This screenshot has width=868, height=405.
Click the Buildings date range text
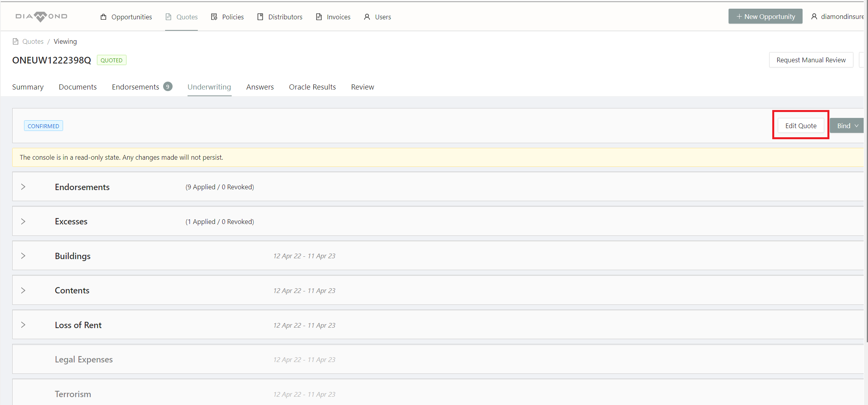coord(305,256)
